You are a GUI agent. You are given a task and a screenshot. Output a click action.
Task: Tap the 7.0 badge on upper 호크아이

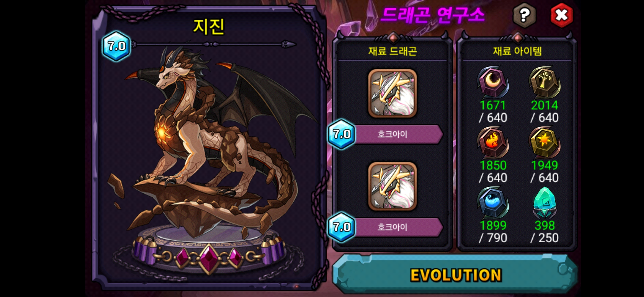pyautogui.click(x=342, y=134)
